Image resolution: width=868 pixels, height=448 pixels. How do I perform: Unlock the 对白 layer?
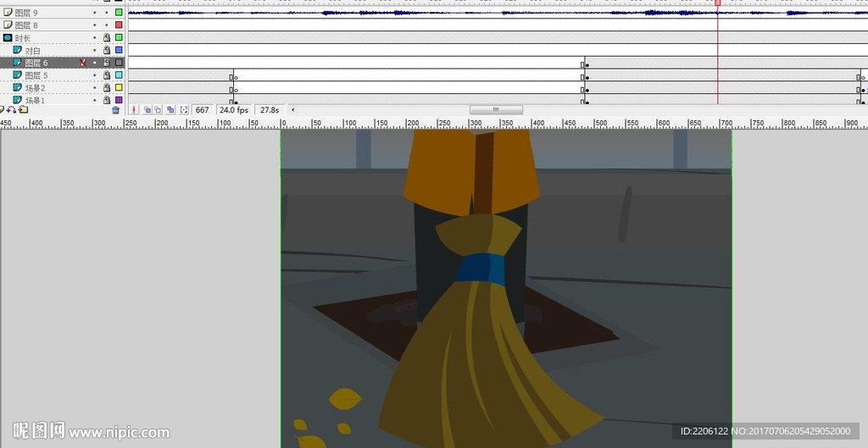click(x=107, y=51)
